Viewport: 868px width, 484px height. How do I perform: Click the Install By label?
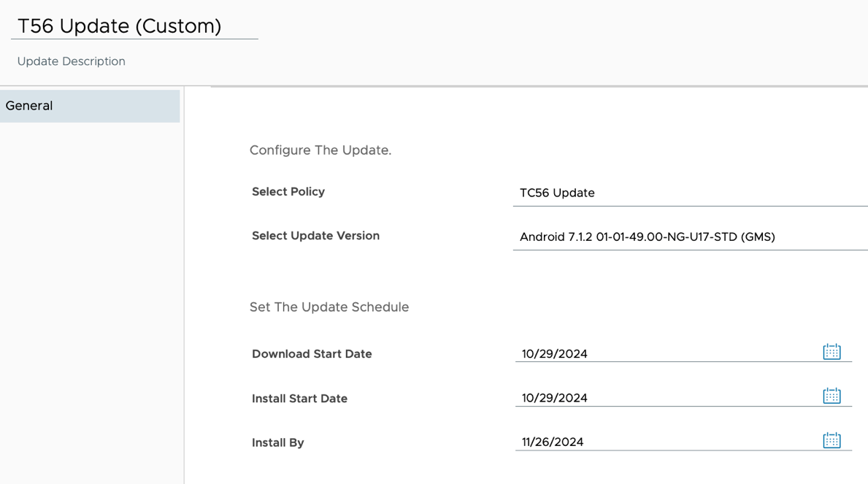pyautogui.click(x=277, y=442)
